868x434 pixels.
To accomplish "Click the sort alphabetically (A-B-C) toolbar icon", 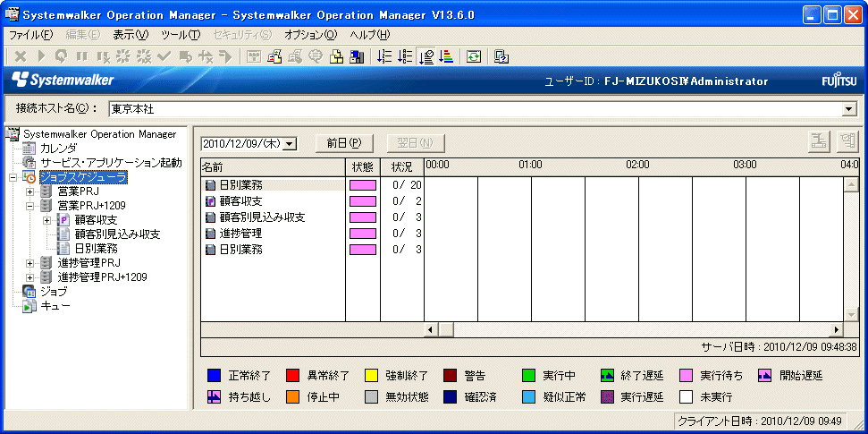I will coord(405,56).
